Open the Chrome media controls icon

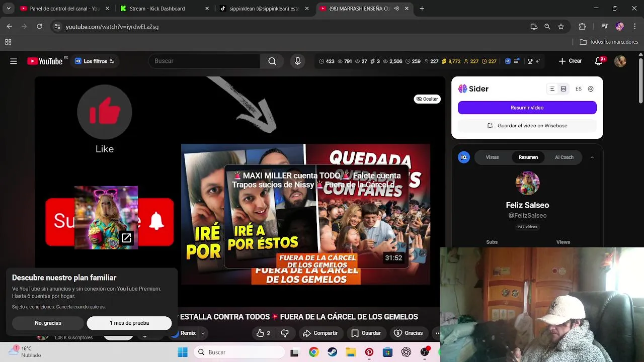(x=604, y=27)
